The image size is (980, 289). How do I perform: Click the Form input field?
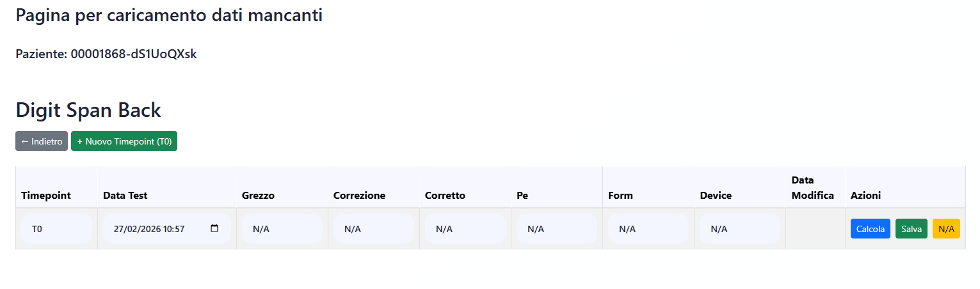[x=648, y=229]
